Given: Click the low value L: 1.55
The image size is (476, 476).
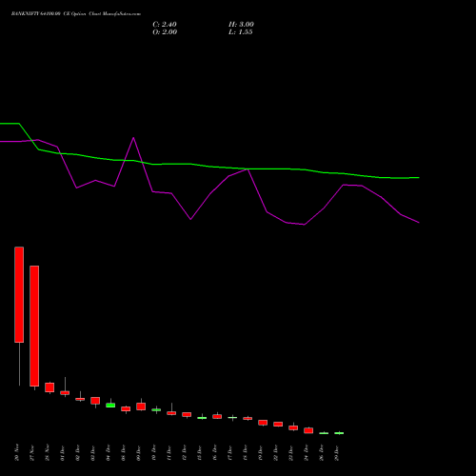Looking at the screenshot, I should coord(241,32).
